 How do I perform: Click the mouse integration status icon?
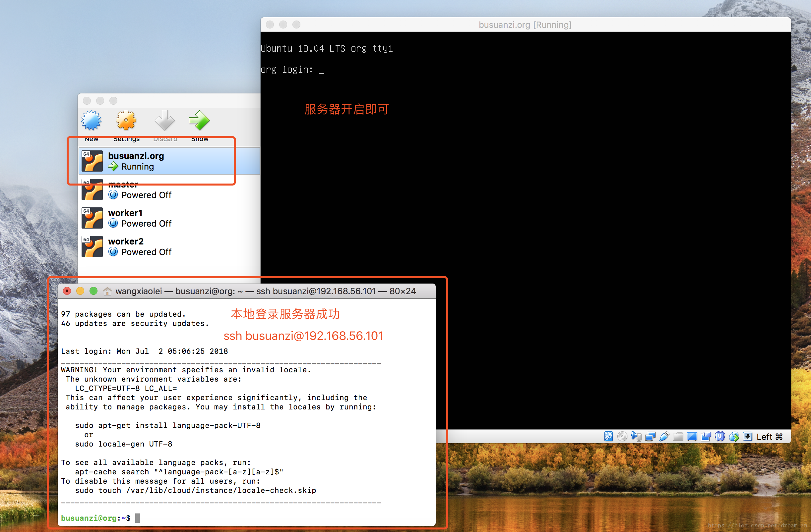click(734, 436)
